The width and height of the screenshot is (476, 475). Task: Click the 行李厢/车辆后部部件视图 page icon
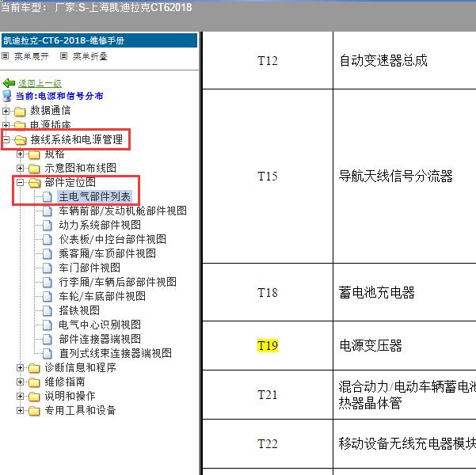pos(47,282)
